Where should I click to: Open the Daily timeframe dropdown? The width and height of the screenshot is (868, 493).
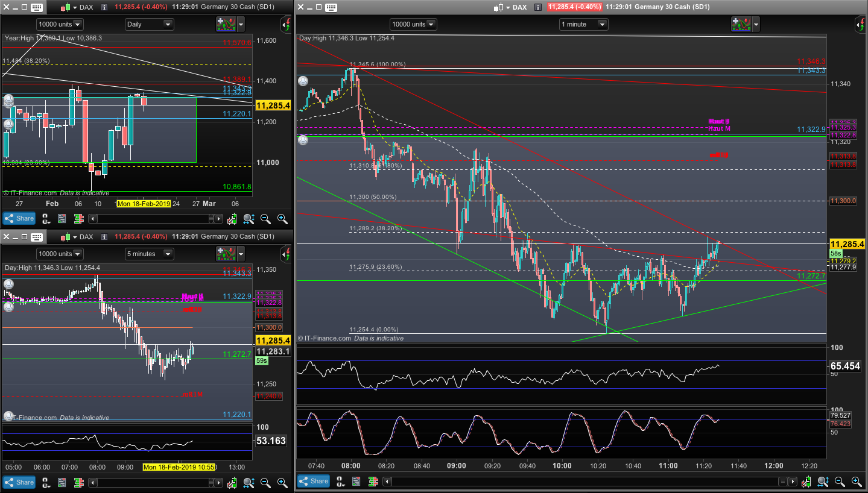click(x=149, y=24)
